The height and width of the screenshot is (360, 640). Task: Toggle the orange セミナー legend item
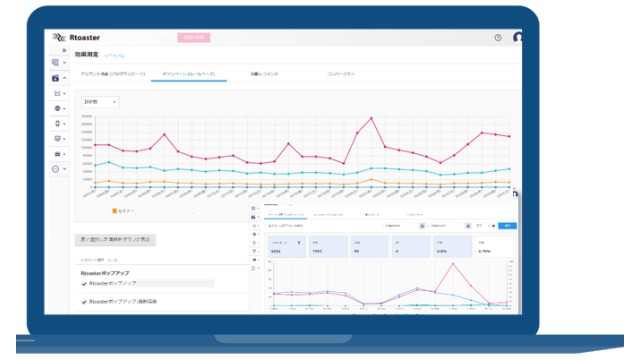(x=123, y=211)
